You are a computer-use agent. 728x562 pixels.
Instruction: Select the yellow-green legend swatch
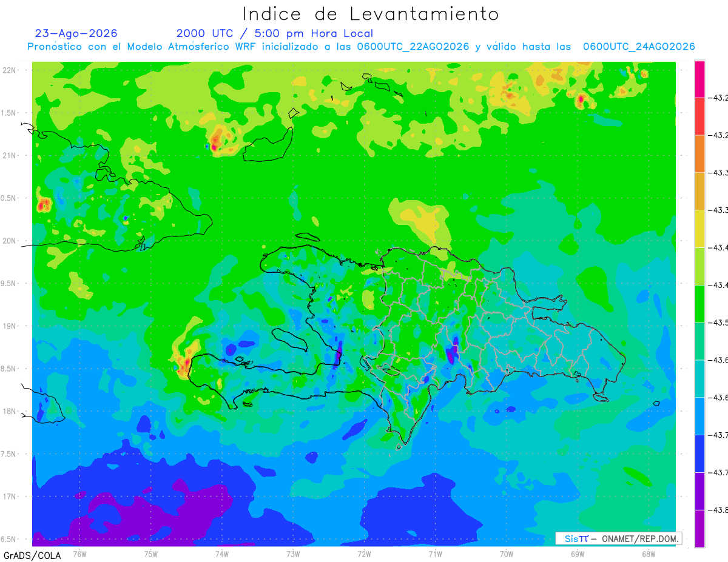click(699, 266)
